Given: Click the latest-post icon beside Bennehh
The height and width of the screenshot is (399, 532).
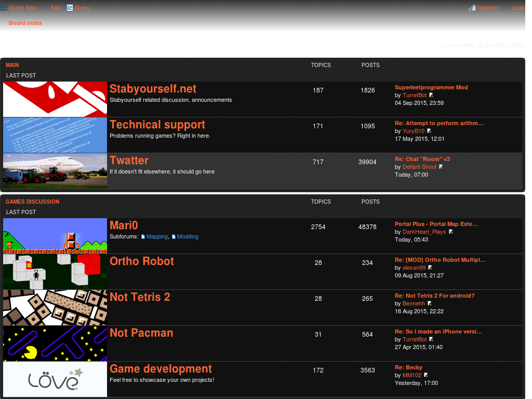Looking at the screenshot, I should click(x=430, y=303).
